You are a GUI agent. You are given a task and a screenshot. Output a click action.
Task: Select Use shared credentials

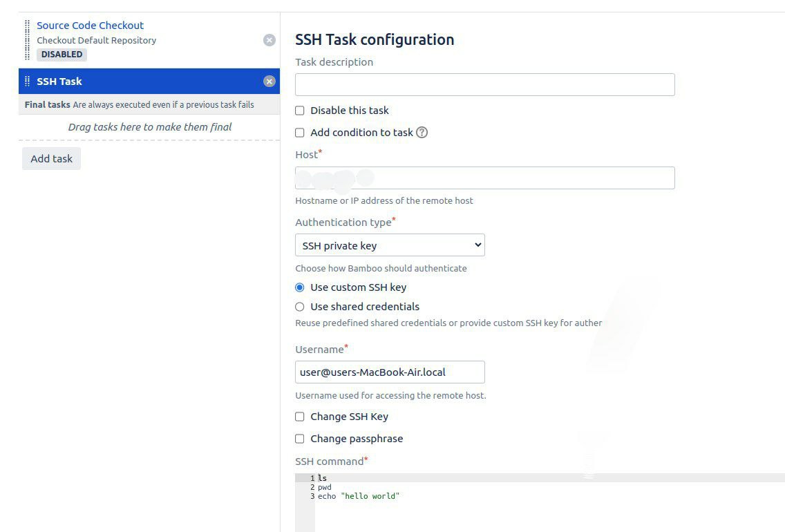click(299, 306)
